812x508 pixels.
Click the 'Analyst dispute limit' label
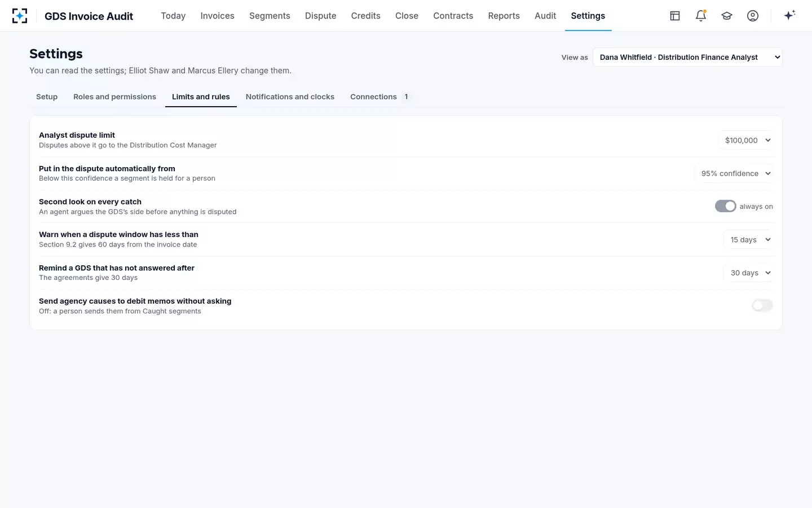coord(77,135)
